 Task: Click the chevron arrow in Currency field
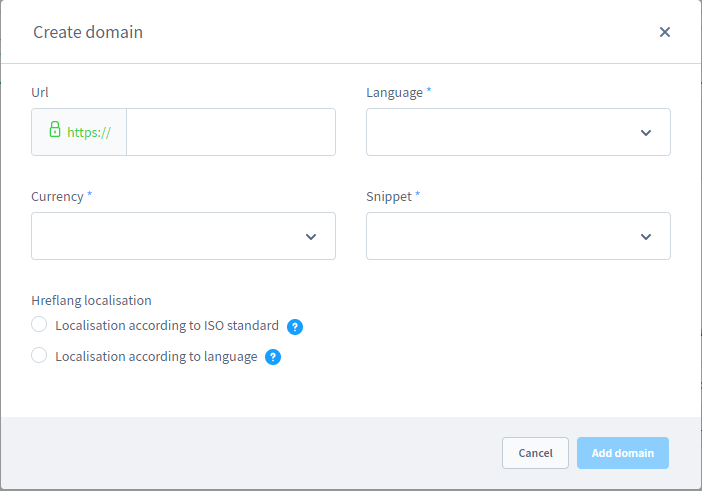[x=311, y=237]
